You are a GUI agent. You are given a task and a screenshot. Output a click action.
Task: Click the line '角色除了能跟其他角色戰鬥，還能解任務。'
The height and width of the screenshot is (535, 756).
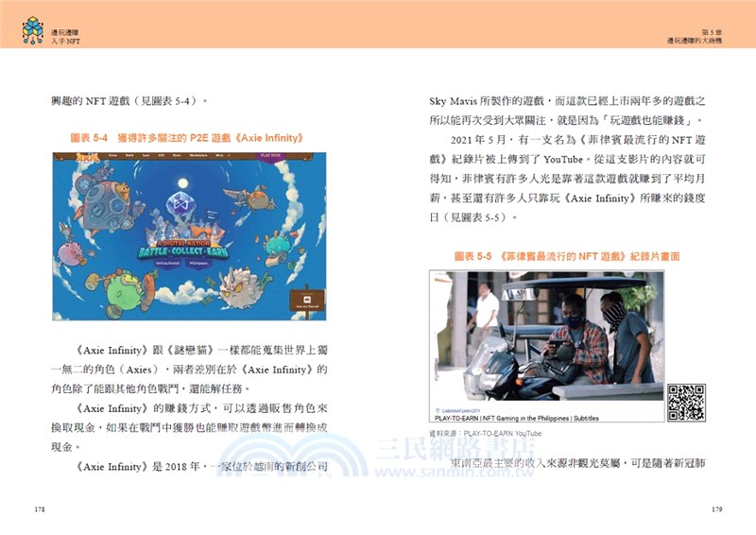[151, 388]
